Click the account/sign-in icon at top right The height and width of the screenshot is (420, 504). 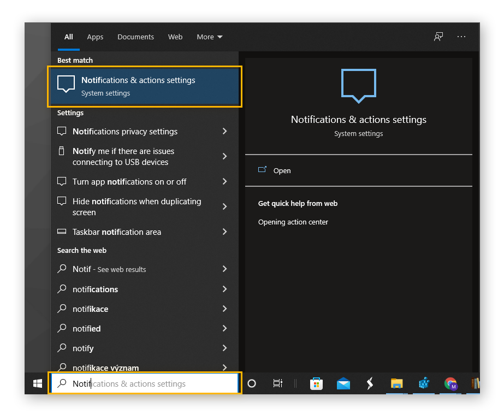click(x=438, y=37)
